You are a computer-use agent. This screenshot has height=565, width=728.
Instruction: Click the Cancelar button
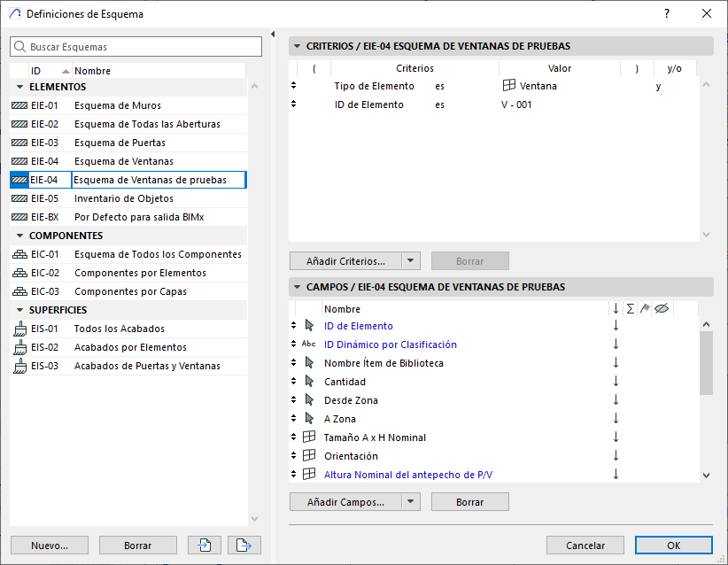[x=585, y=546]
